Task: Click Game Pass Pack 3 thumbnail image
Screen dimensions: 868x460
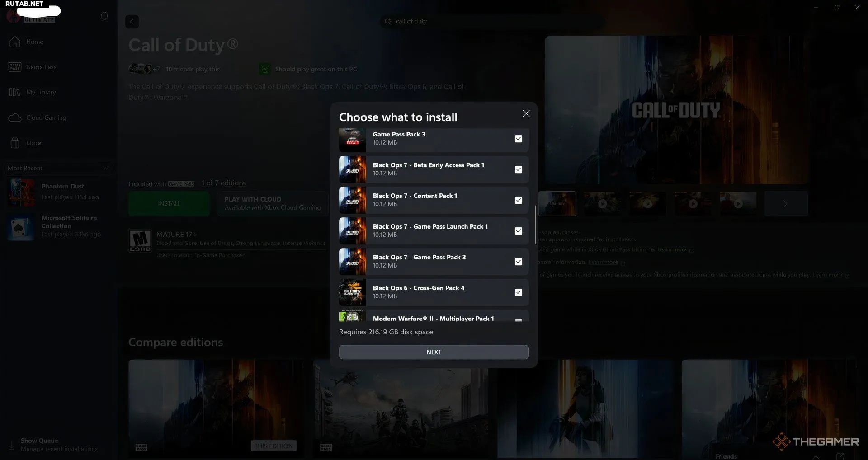Action: click(x=353, y=140)
